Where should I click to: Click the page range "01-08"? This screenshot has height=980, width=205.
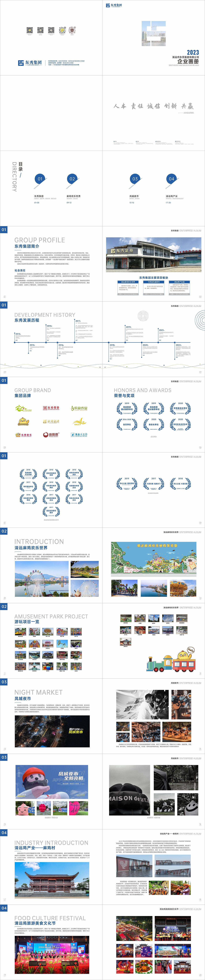tap(37, 203)
